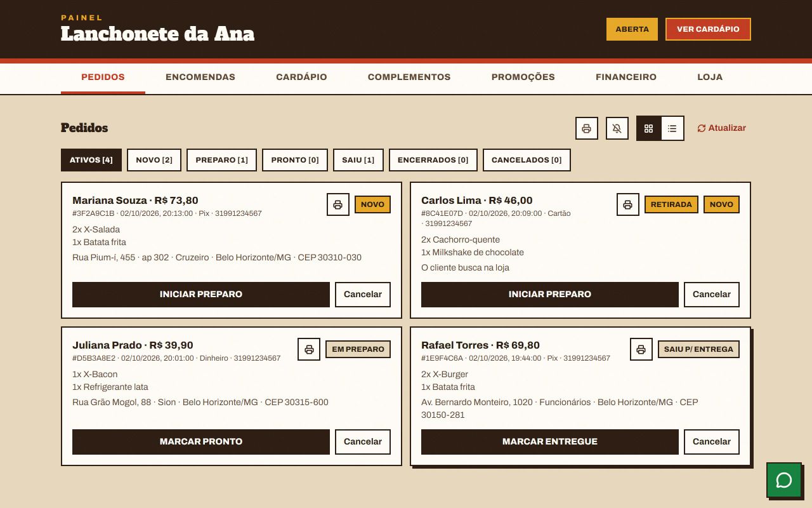Cancel Juliana Prado's order

(x=363, y=442)
